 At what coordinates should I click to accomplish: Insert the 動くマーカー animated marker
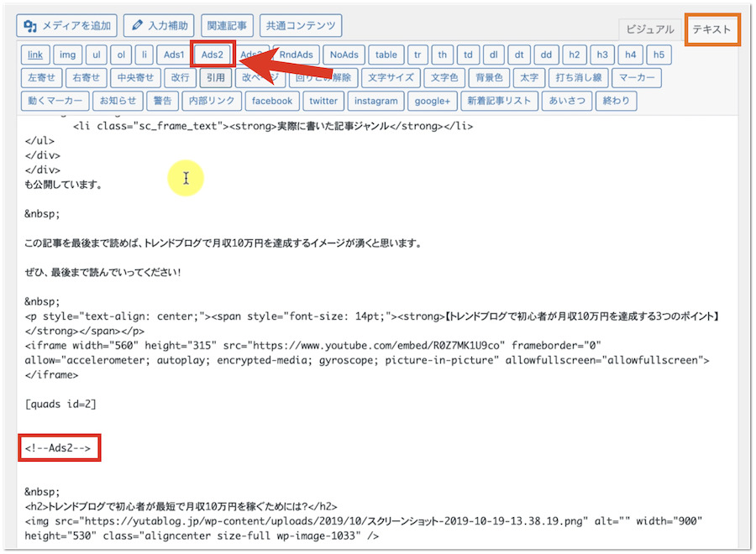tap(54, 101)
